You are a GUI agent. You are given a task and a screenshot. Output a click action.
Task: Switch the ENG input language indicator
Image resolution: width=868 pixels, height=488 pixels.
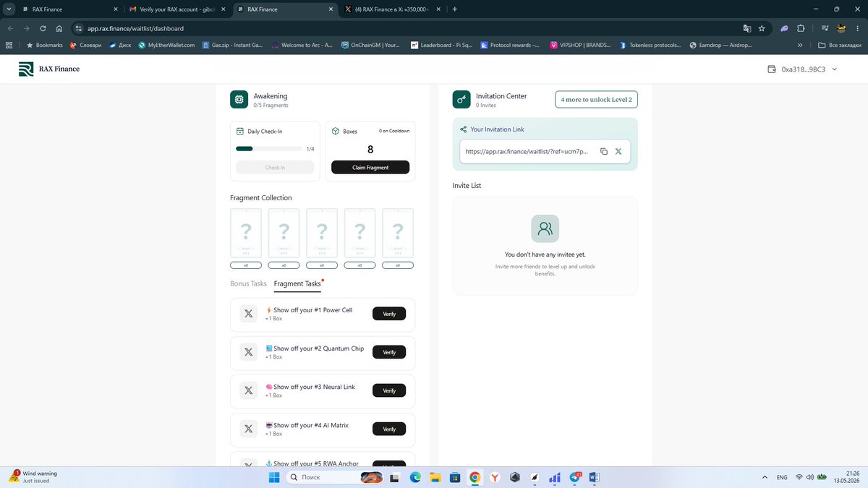[782, 477]
